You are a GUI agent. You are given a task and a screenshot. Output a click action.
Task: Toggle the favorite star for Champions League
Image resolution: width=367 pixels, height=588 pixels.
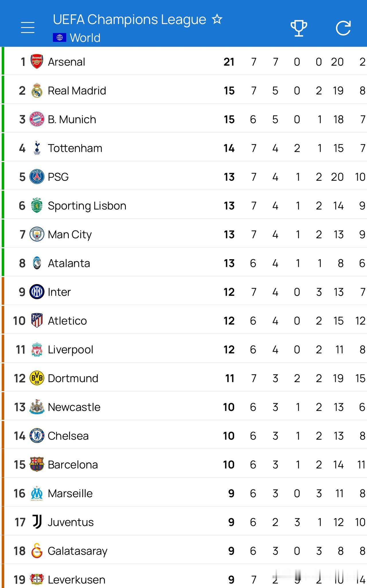(217, 19)
